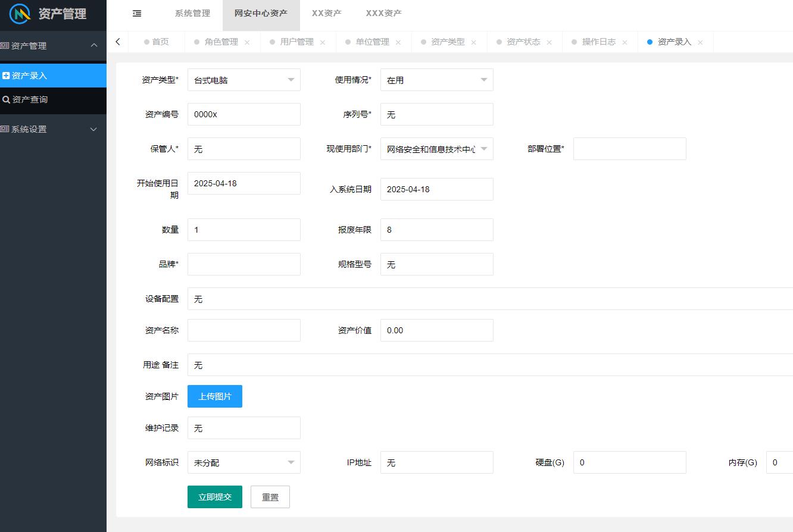The height and width of the screenshot is (532, 793).
Task: Focus the 资产编号 field
Action: [x=244, y=114]
